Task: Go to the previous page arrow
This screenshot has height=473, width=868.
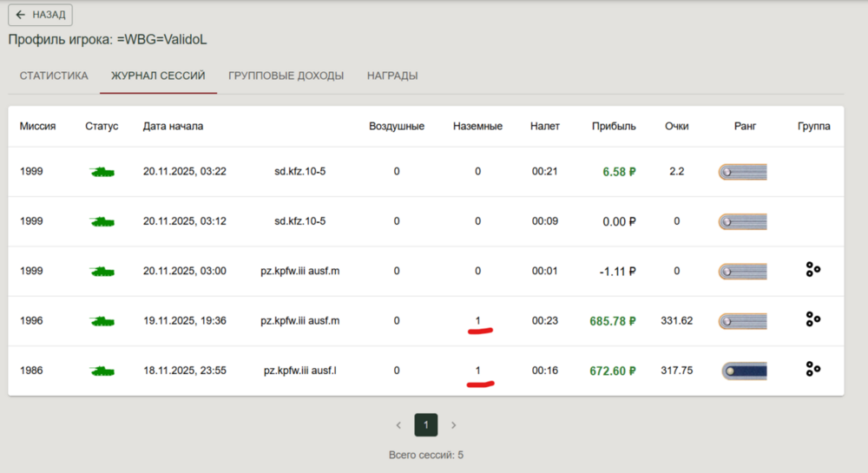Action: [398, 425]
